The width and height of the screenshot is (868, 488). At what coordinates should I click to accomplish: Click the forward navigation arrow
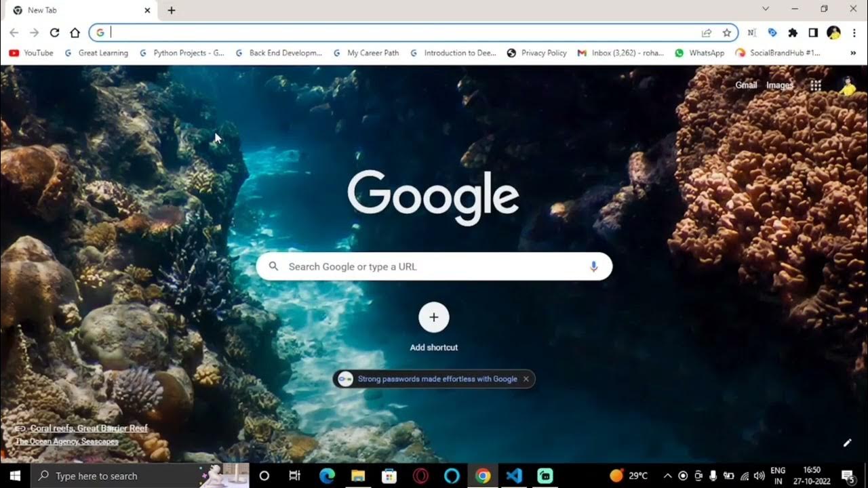34,33
